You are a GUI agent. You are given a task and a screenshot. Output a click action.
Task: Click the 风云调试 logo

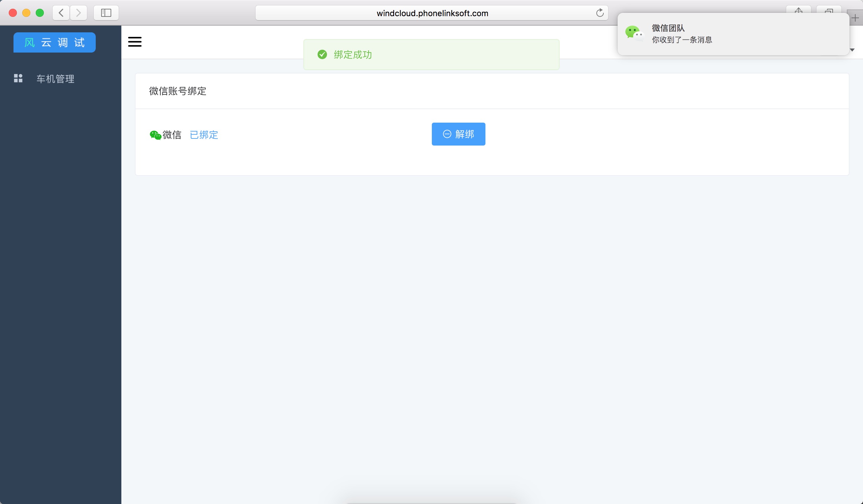(x=55, y=42)
